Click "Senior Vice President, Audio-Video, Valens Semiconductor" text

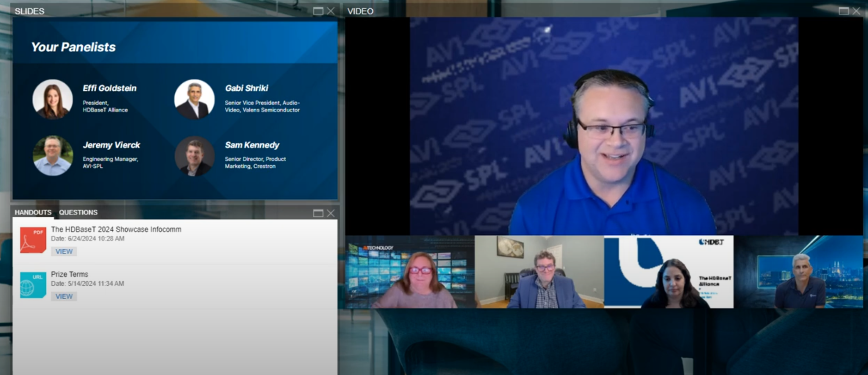coord(262,106)
